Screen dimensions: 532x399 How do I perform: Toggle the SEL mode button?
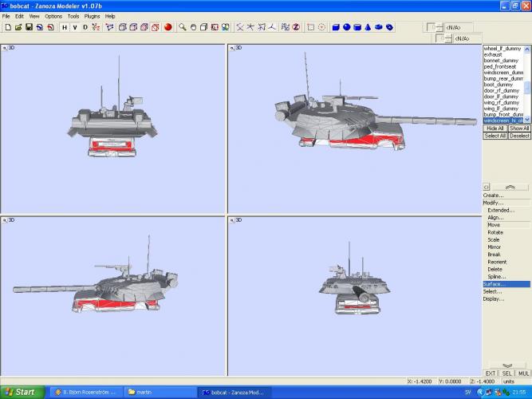coord(507,373)
